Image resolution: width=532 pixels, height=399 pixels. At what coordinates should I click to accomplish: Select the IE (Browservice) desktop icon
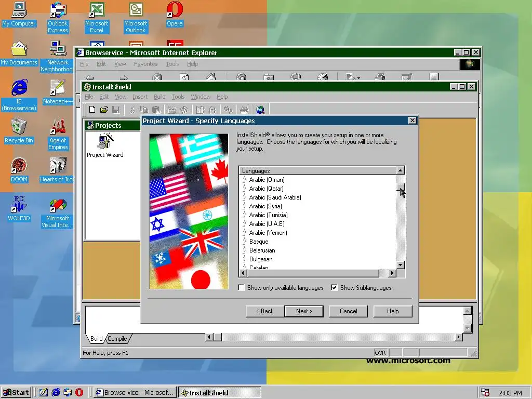[19, 96]
